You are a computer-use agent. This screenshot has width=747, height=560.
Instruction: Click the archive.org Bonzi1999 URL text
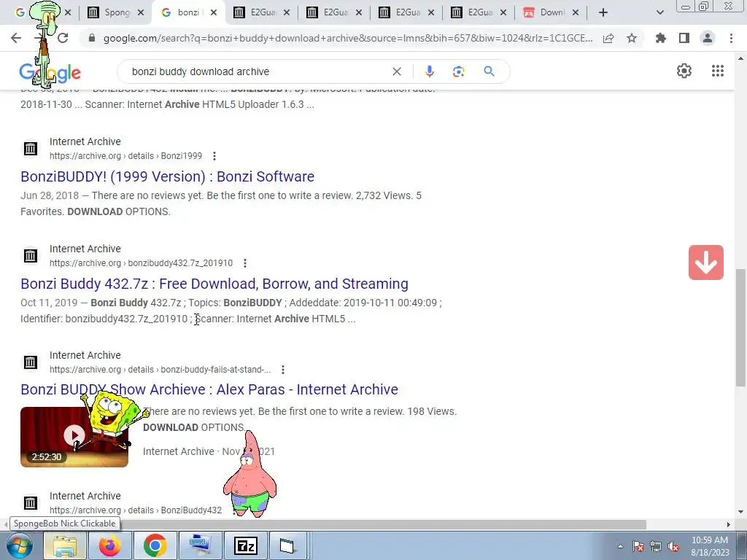(x=125, y=156)
